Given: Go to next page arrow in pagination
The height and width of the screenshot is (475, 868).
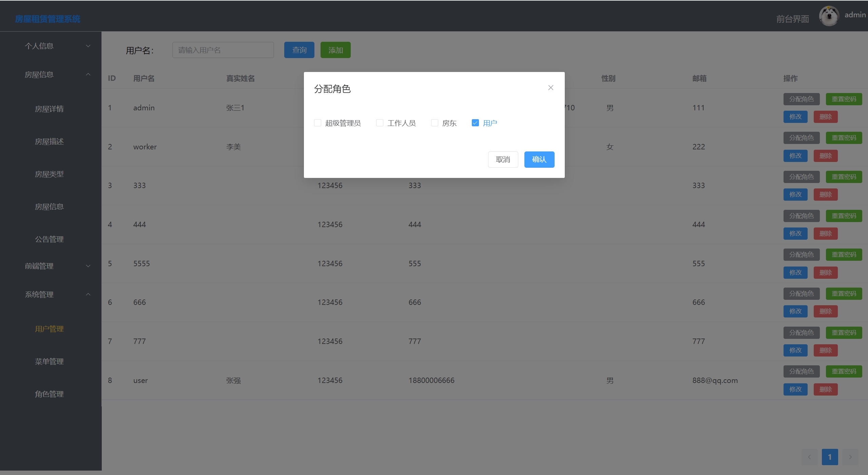Looking at the screenshot, I should tap(850, 457).
